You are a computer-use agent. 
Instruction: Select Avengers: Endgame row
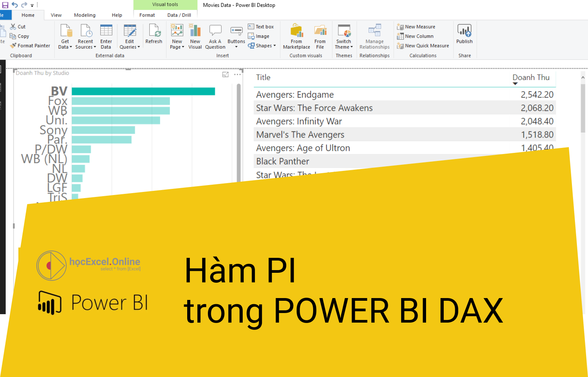point(405,94)
